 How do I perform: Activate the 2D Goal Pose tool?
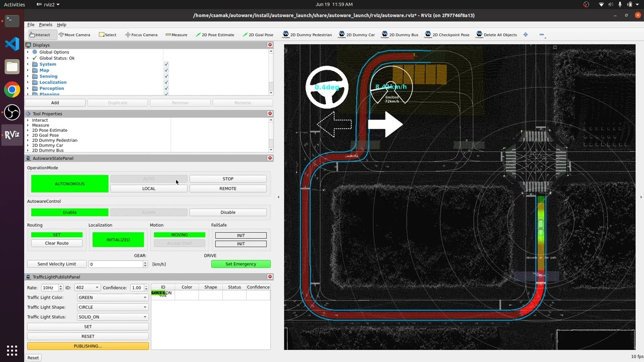[x=258, y=35]
